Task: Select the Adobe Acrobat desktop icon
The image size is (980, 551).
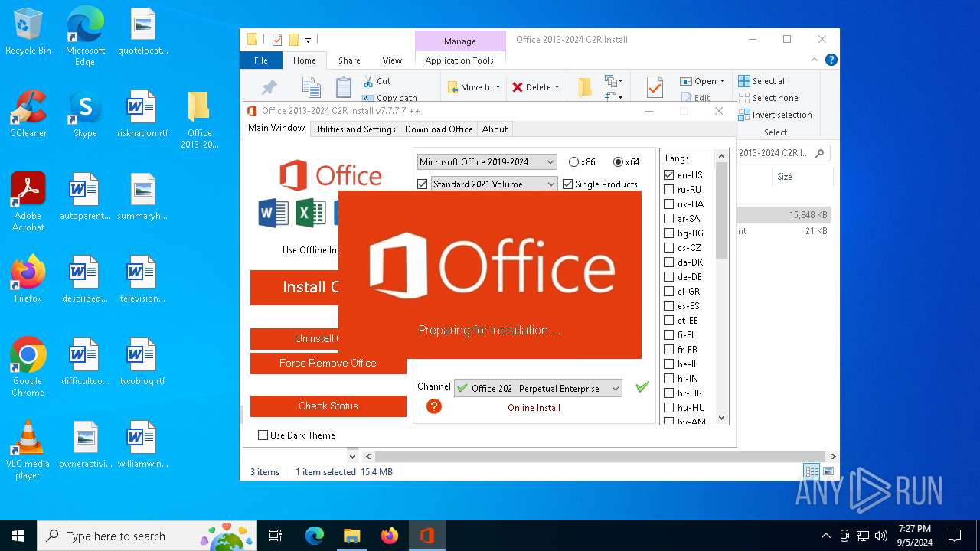Action: click(x=28, y=201)
